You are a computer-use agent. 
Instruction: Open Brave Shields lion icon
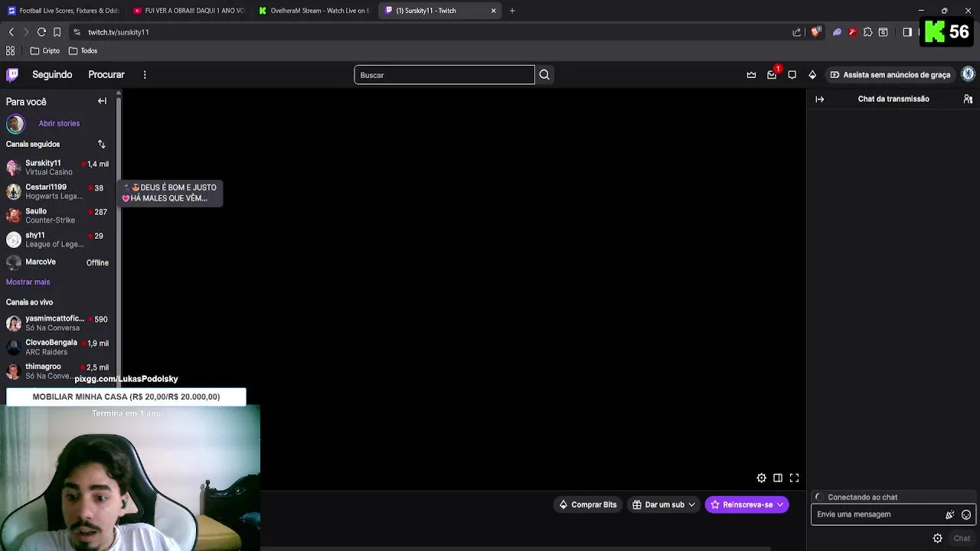pos(815,32)
